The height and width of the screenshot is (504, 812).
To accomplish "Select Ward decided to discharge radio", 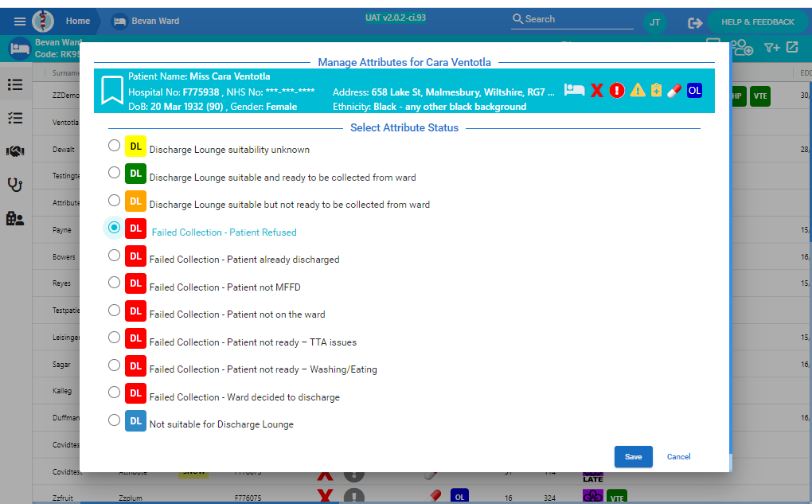I will [114, 392].
